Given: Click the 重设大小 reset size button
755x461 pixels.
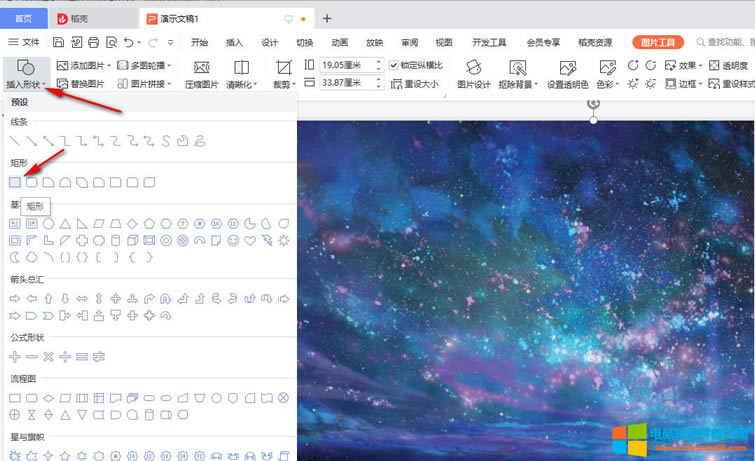Looking at the screenshot, I should (x=413, y=84).
